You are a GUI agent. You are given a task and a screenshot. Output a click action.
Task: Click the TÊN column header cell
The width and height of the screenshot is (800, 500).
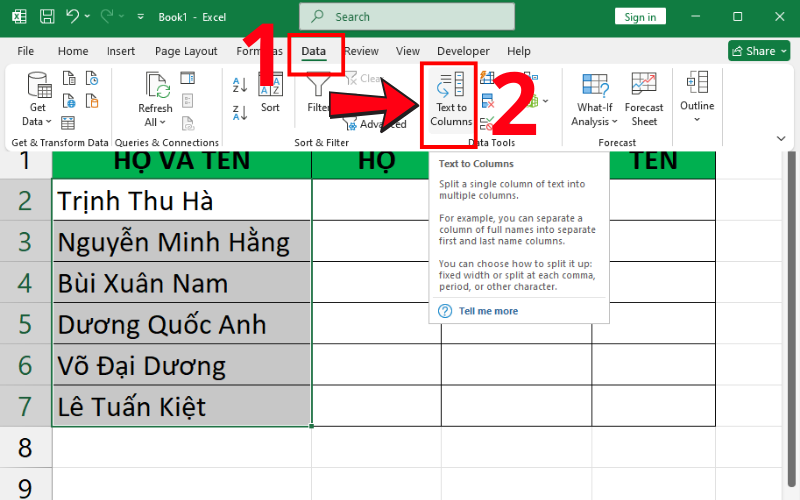tap(662, 164)
